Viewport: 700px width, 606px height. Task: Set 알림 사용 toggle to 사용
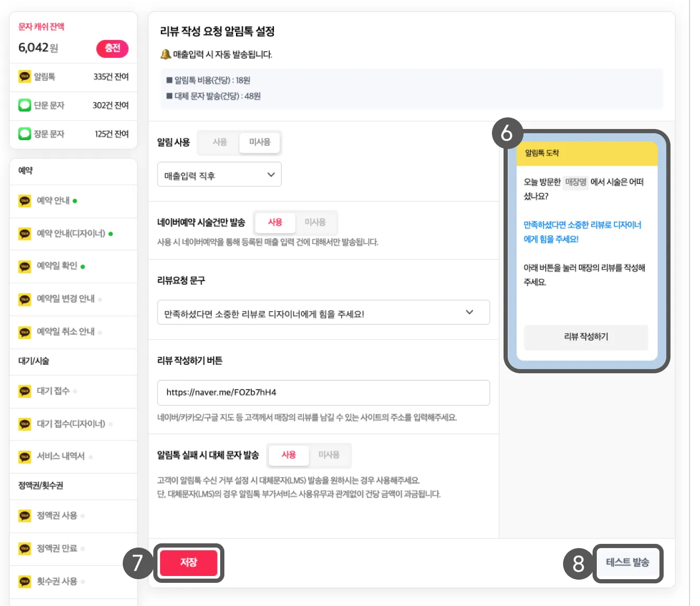click(x=220, y=142)
